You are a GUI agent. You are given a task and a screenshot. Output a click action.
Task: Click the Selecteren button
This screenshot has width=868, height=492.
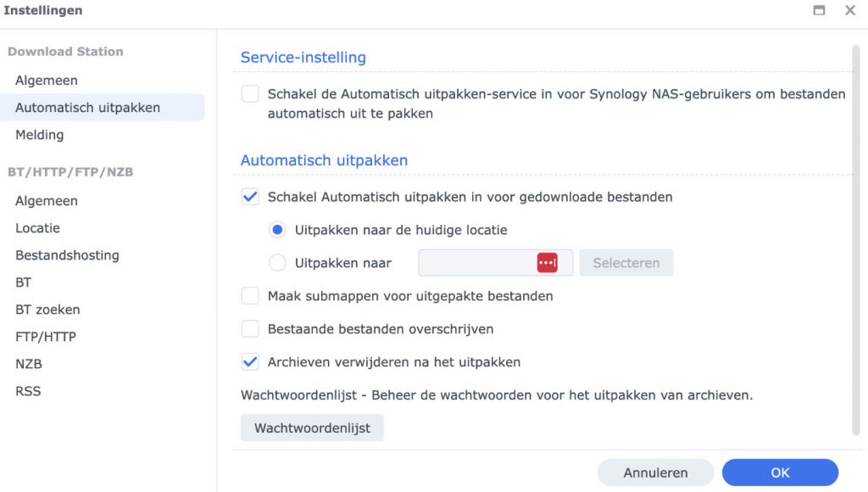[x=626, y=263]
